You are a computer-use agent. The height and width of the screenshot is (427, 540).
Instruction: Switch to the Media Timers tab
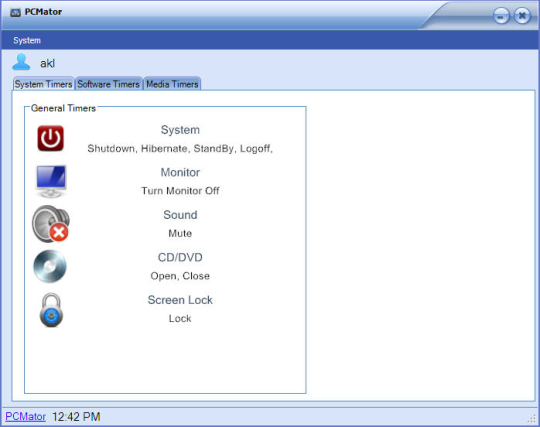point(172,84)
